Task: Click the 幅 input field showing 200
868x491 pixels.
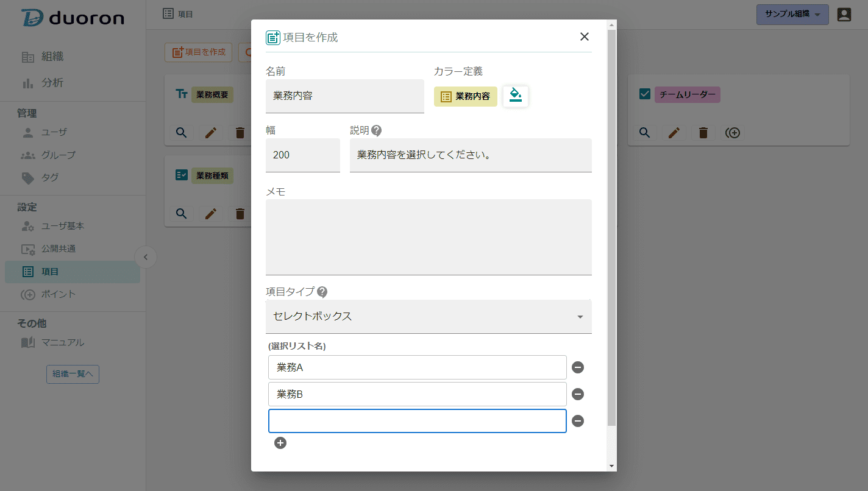Action: 303,155
